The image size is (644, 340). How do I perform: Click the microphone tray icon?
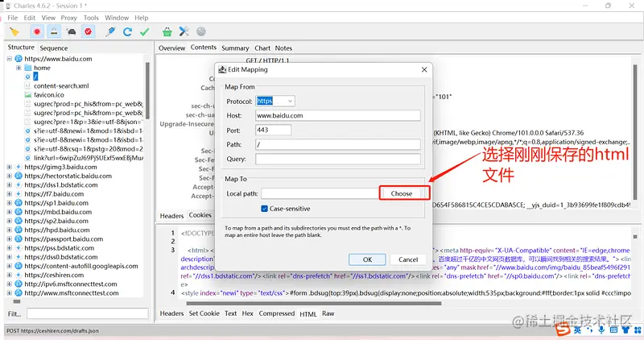[x=601, y=330]
